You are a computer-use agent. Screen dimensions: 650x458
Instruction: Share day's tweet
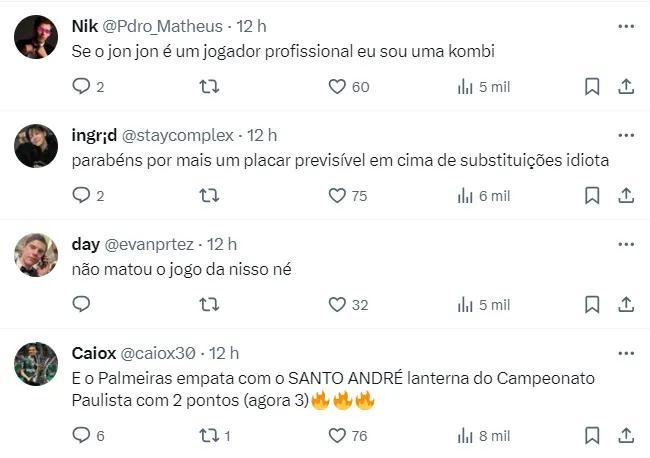click(x=626, y=305)
